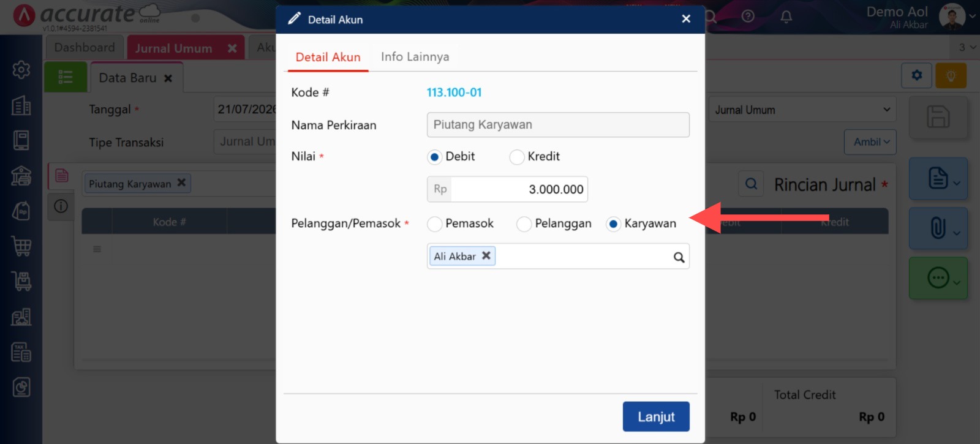The width and height of the screenshot is (980, 444).
Task: Open the Jurnal Umum dropdown at right
Action: (x=802, y=110)
